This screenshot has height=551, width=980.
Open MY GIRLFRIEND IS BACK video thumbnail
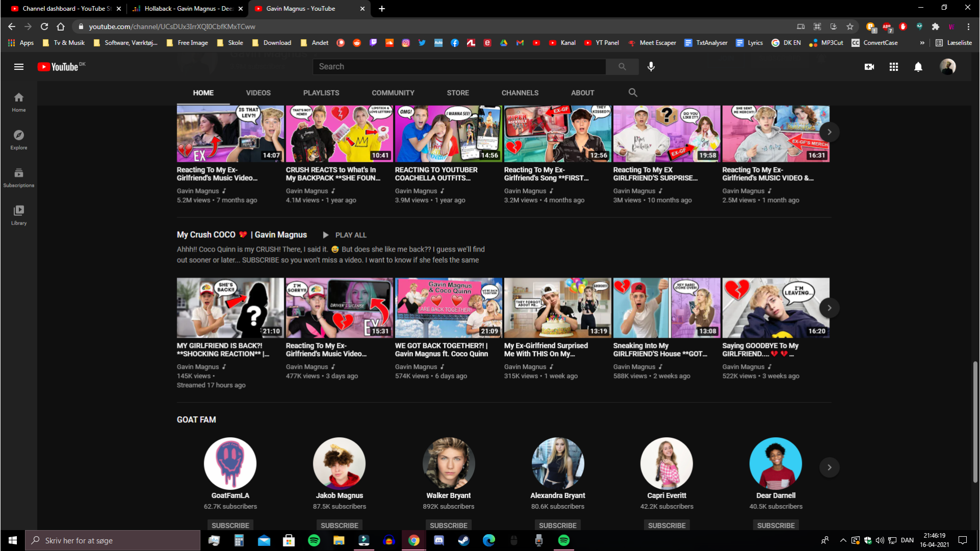click(230, 308)
